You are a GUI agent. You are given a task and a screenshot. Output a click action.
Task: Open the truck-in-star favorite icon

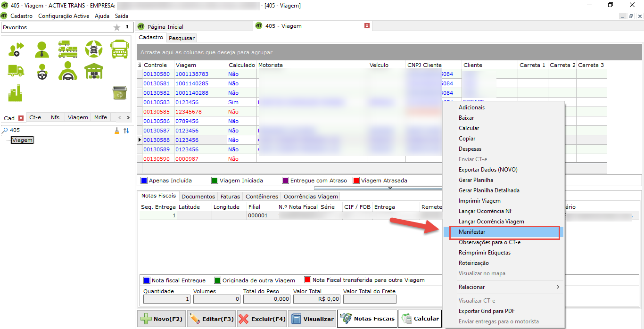(x=93, y=49)
